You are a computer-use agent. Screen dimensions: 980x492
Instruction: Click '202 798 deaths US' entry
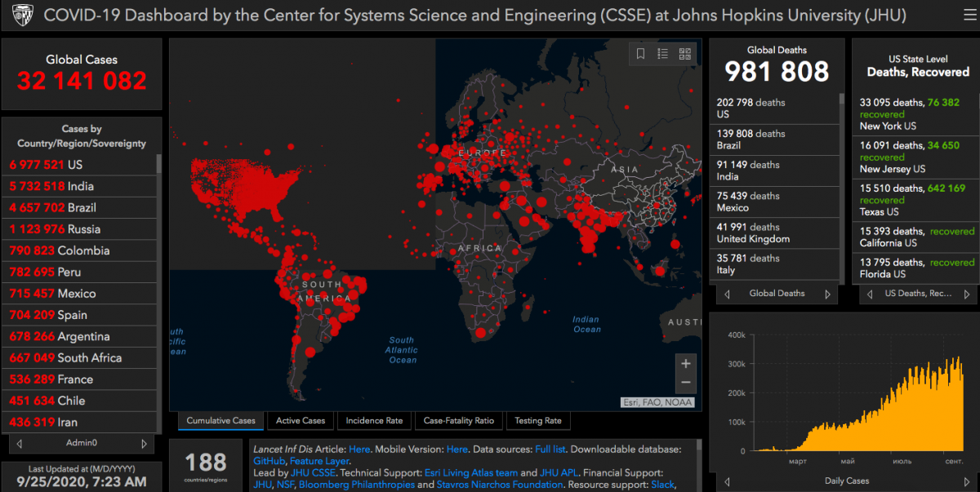click(x=774, y=109)
